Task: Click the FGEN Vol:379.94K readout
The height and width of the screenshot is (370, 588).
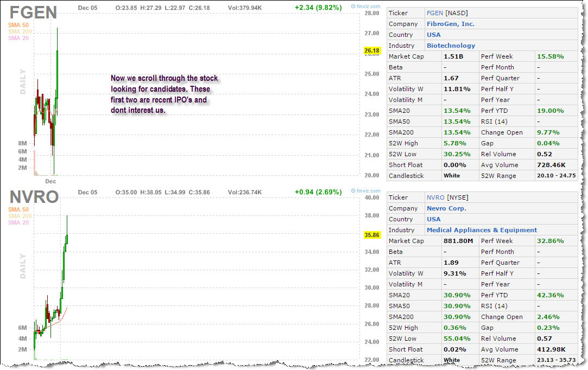Action: point(244,8)
